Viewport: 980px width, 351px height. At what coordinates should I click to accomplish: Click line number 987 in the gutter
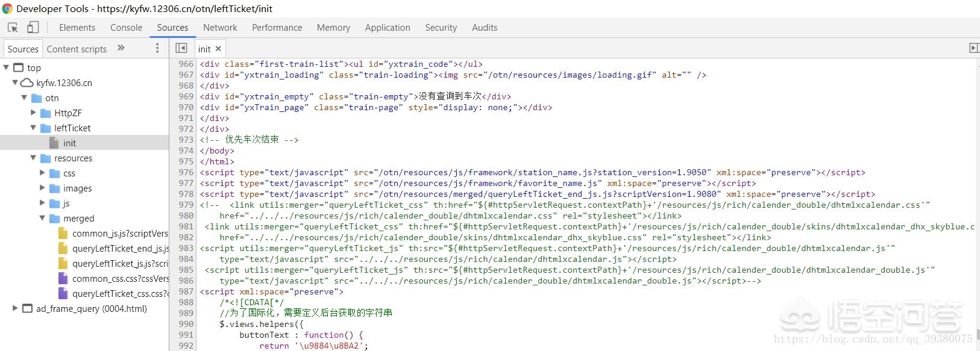click(x=186, y=291)
